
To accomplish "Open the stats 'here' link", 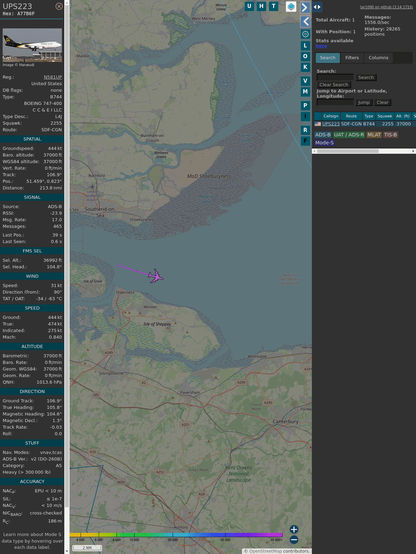I will click(321, 46).
